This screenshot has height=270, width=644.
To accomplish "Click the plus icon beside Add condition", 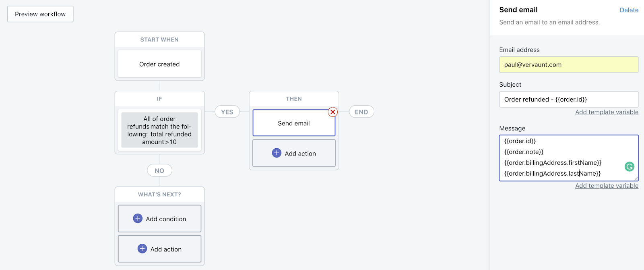I will click(x=138, y=218).
